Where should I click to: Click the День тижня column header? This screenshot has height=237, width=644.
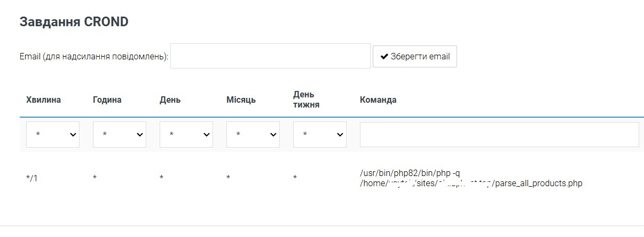click(306, 100)
